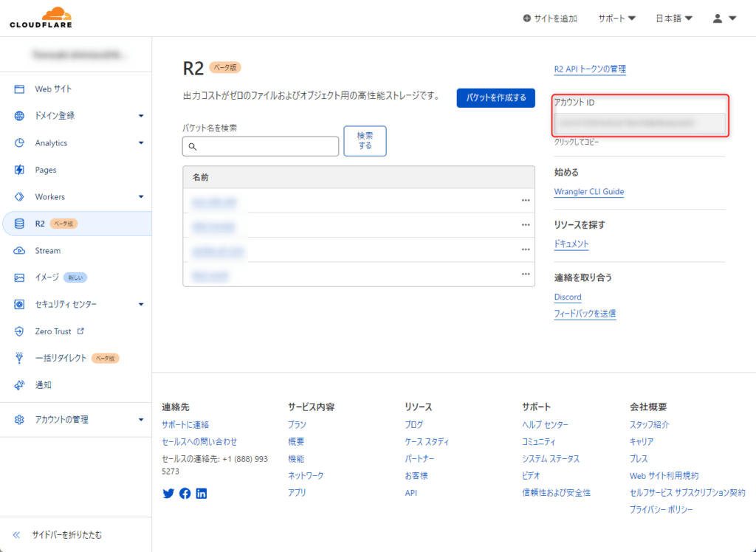Open the システム ステータス footer link

click(x=551, y=458)
